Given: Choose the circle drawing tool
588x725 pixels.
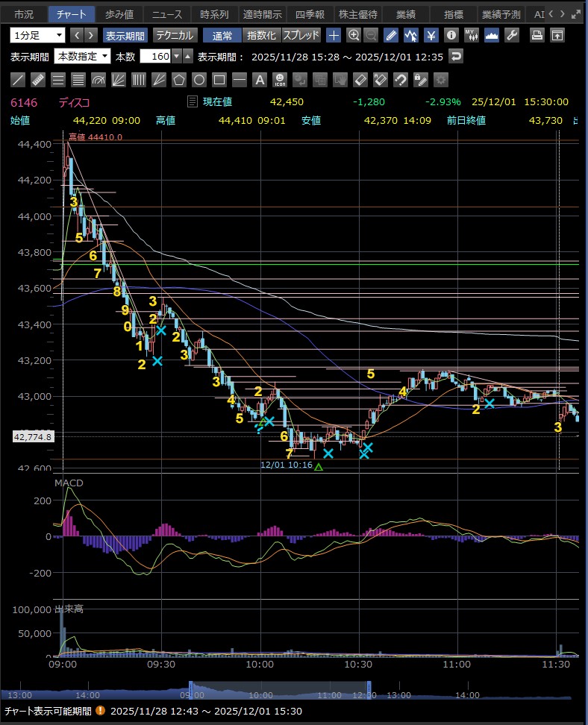Looking at the screenshot, I should tap(199, 80).
